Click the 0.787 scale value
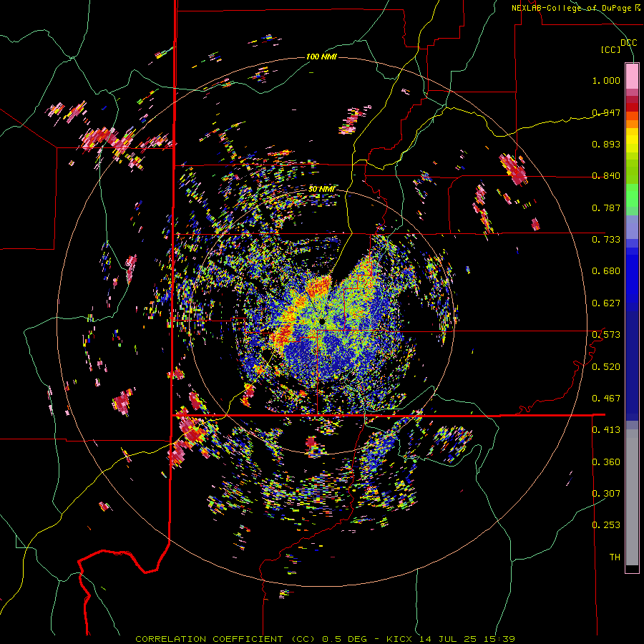This screenshot has width=644, height=644. 606,208
